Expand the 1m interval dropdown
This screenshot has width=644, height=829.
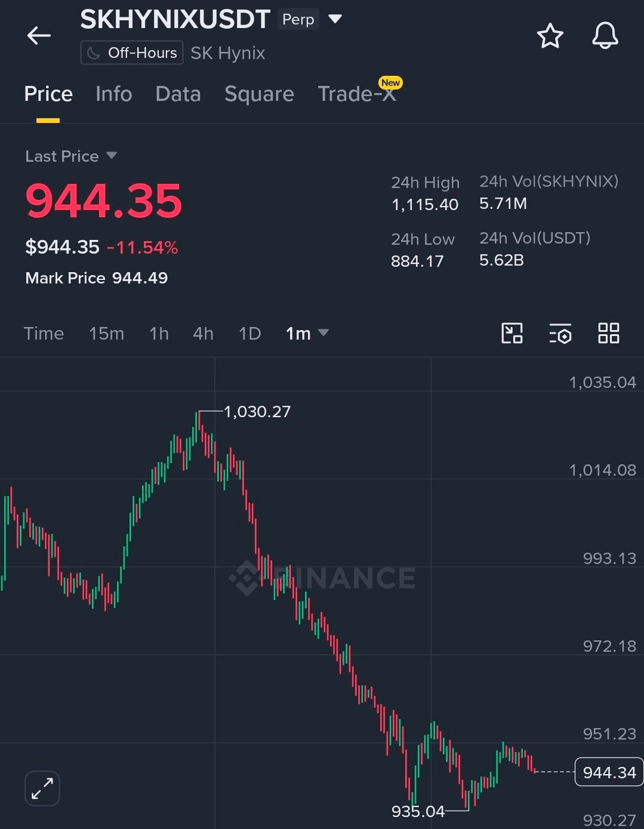pyautogui.click(x=307, y=333)
